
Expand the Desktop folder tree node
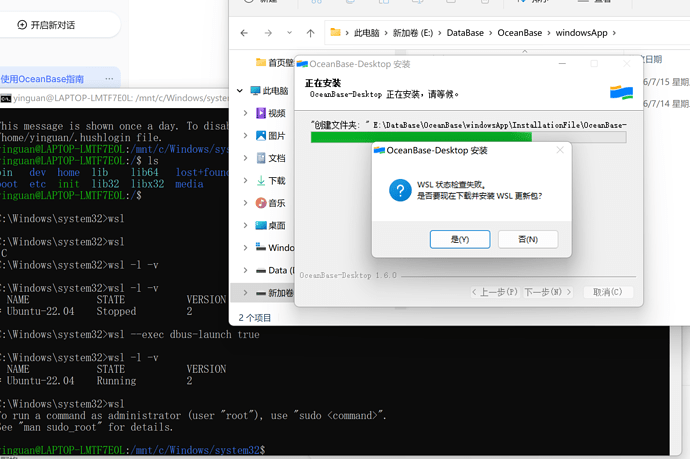pyautogui.click(x=246, y=225)
